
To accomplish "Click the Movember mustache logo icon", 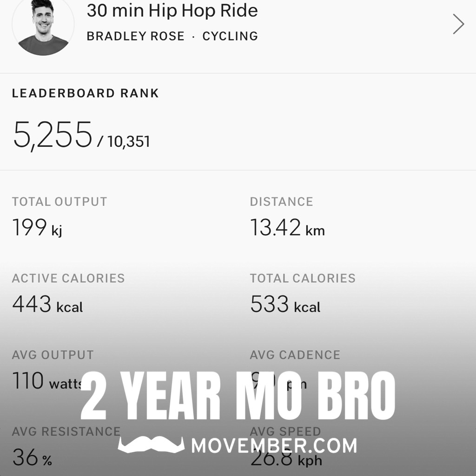I will click(x=151, y=445).
